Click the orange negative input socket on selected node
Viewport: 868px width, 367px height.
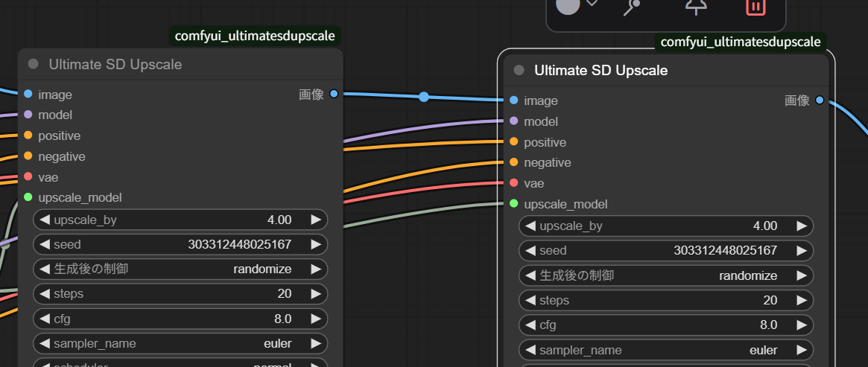tap(513, 162)
